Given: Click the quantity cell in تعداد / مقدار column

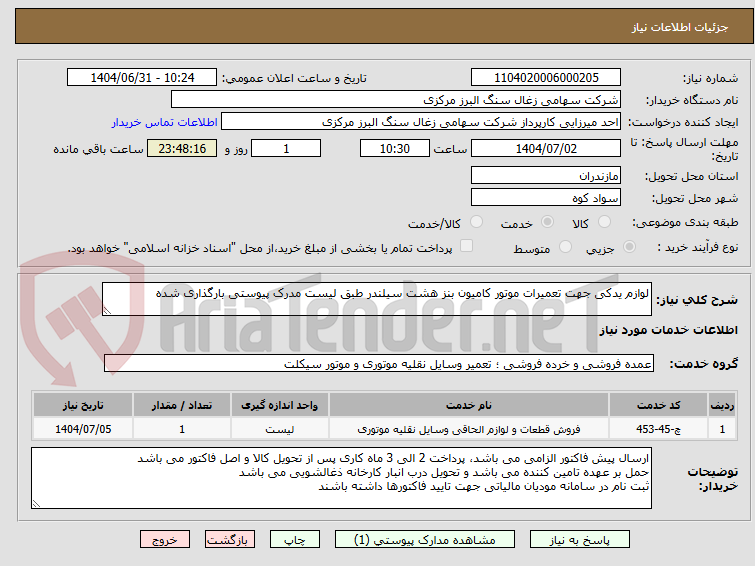Looking at the screenshot, I should click(182, 429).
